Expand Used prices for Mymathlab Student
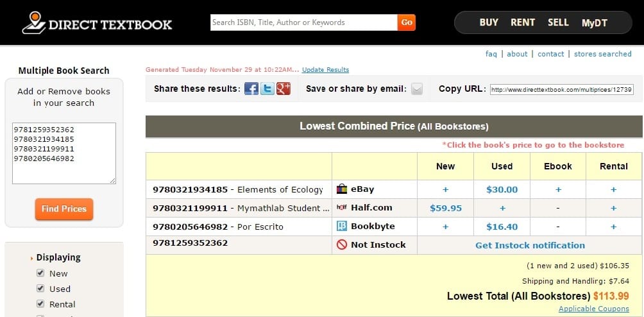Screen dimensions: 644x317 coord(502,209)
